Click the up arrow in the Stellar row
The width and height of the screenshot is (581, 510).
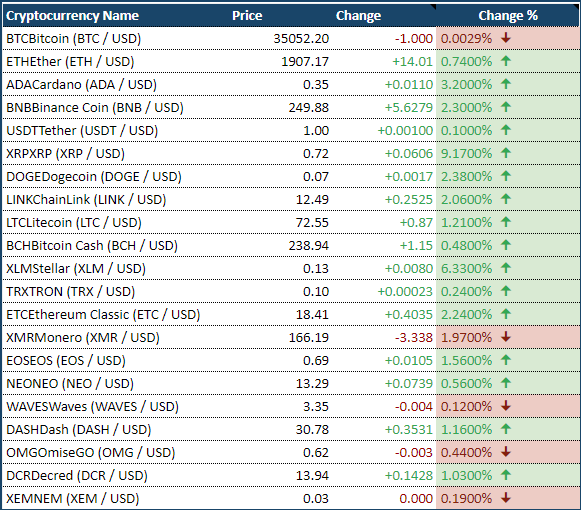coord(506,268)
